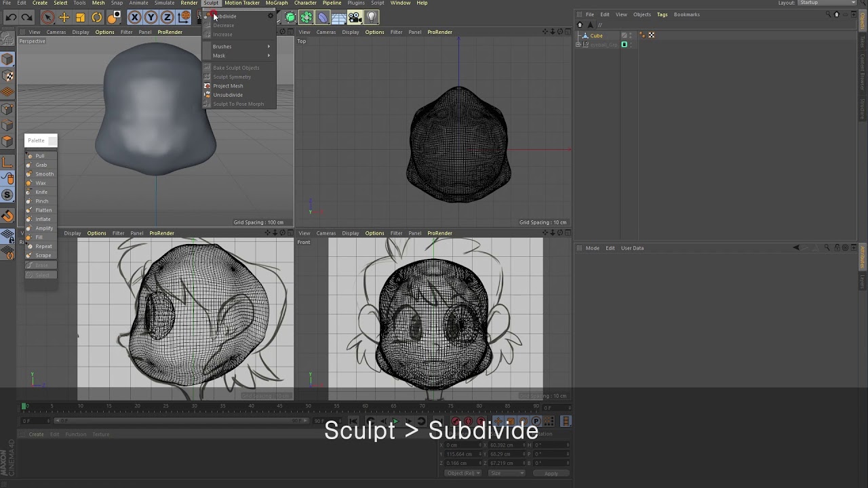
Task: Toggle the world coordinate system icon
Action: [x=185, y=17]
